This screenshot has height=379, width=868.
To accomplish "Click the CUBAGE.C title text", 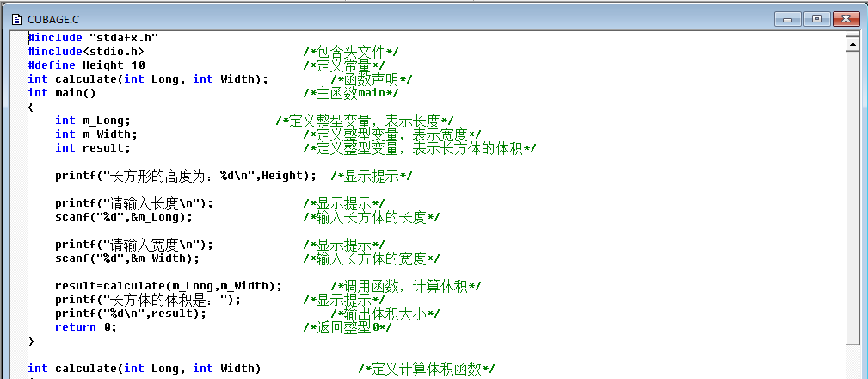I will point(53,20).
